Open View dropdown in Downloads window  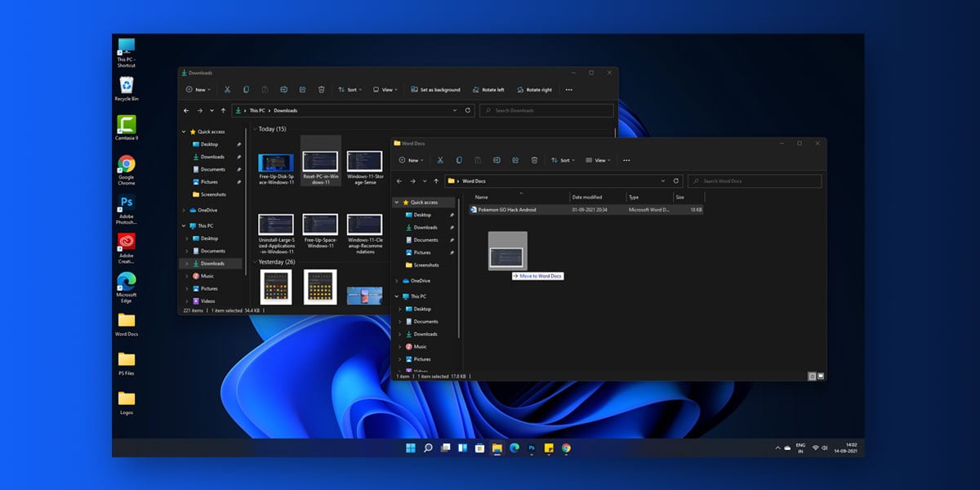[385, 90]
